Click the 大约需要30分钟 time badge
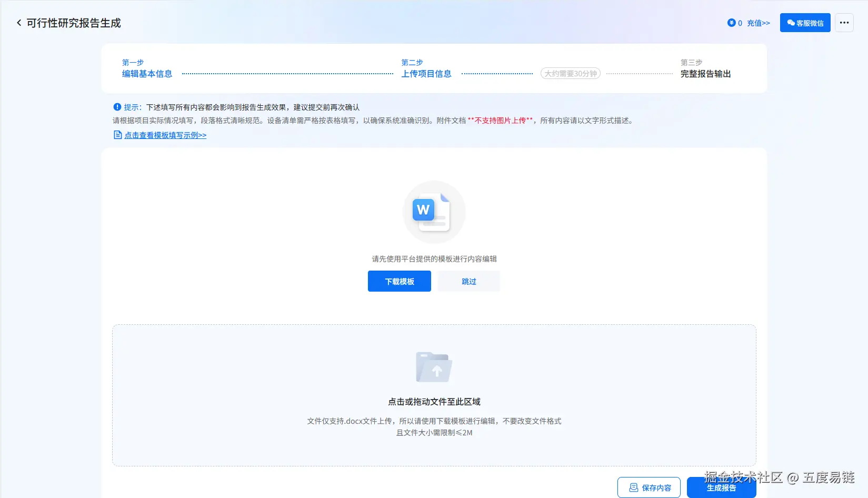The height and width of the screenshot is (498, 868). click(x=571, y=74)
